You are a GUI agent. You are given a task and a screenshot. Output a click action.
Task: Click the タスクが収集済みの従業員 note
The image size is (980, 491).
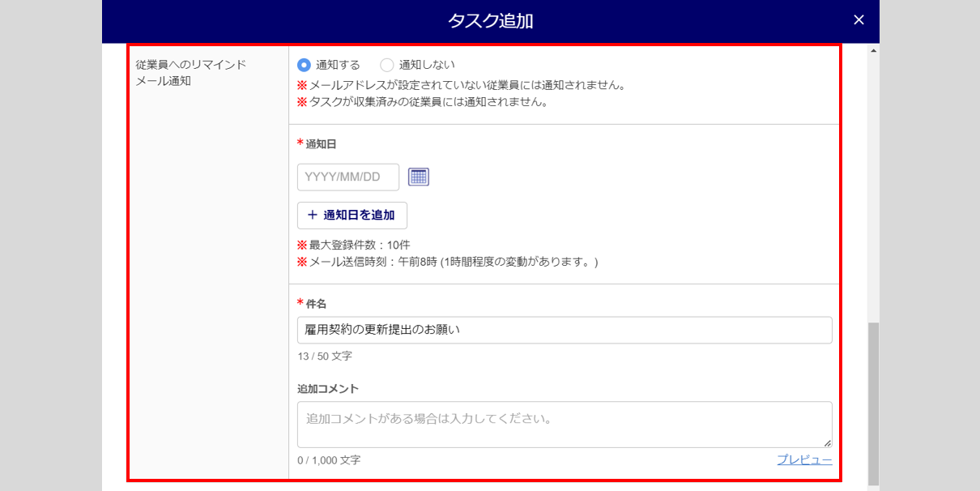pyautogui.click(x=423, y=102)
